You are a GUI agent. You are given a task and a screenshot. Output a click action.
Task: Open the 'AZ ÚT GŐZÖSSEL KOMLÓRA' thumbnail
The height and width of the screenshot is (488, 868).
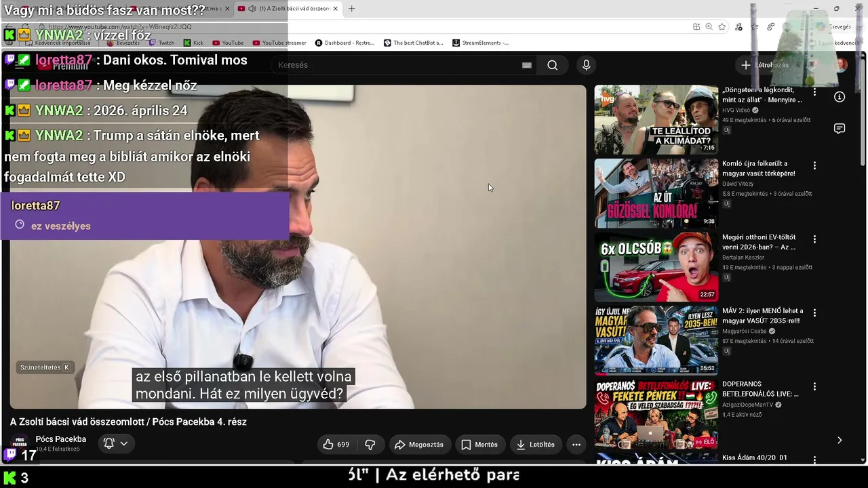(x=656, y=193)
